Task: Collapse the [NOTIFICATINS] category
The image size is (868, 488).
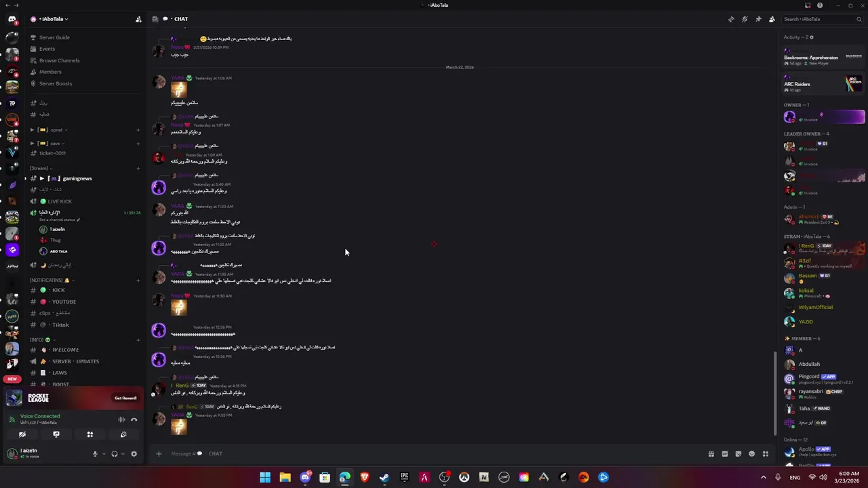Action: pos(51,280)
